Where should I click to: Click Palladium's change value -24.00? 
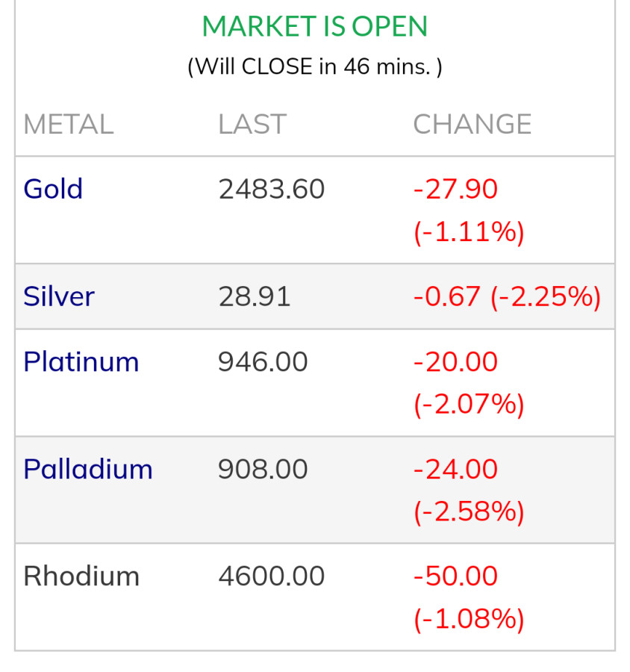pos(455,469)
